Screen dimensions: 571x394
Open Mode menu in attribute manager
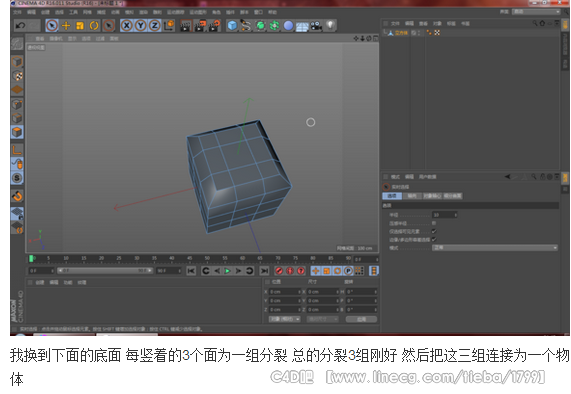395,177
